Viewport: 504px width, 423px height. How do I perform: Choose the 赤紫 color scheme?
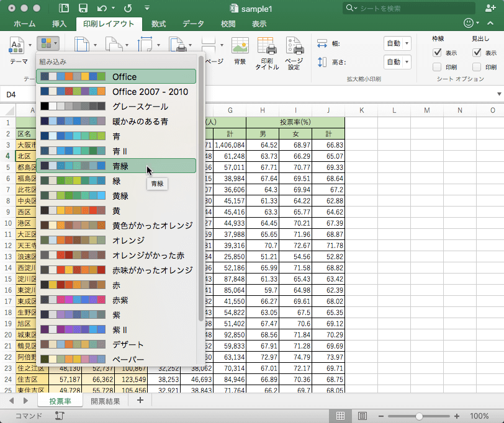[x=116, y=300]
